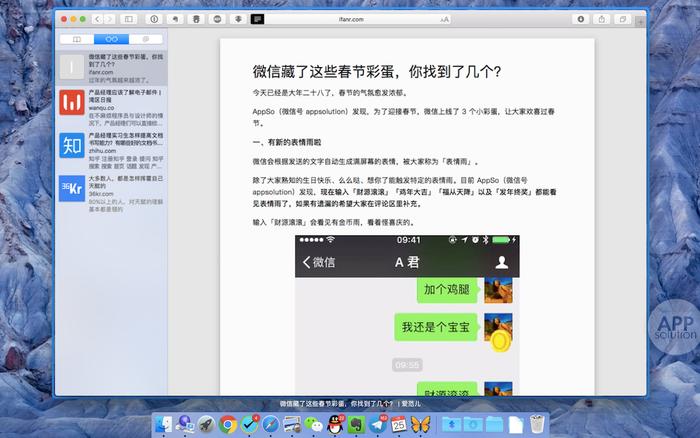The height and width of the screenshot is (438, 700).
Task: Open Launchpad rocket icon in Dock
Action: 206,425
